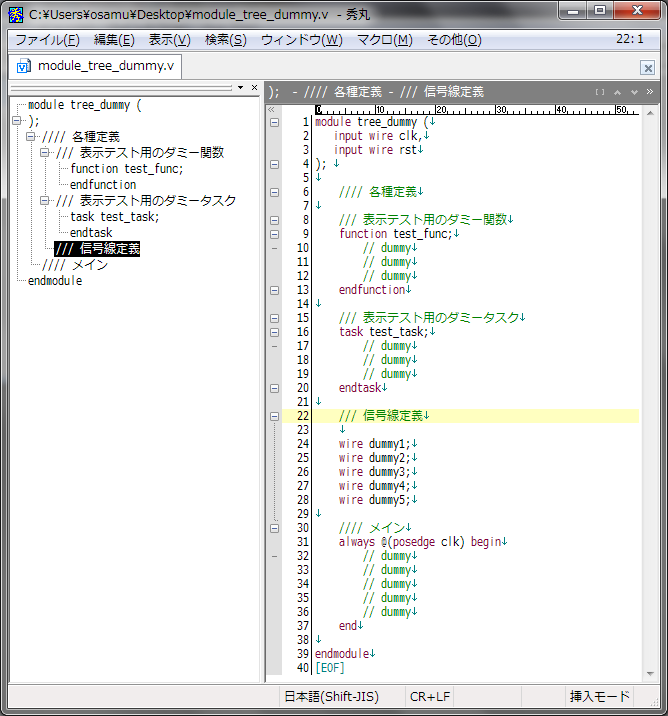The width and height of the screenshot is (668, 716).
Task: Close the outline panel with its X
Action: [x=254, y=88]
